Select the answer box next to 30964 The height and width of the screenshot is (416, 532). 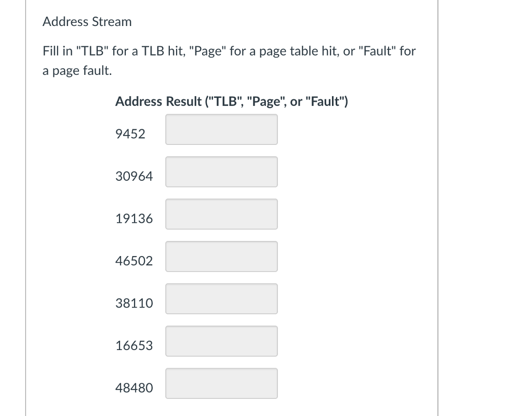[x=221, y=172]
